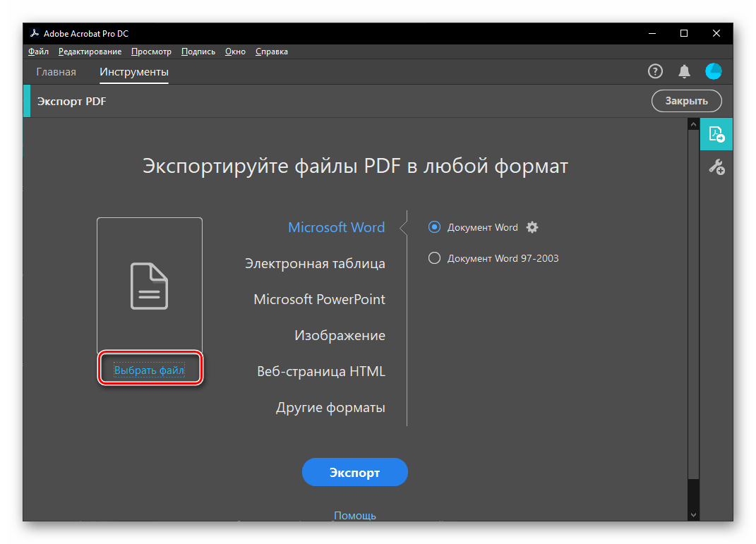This screenshot has height=544, width=756.
Task: Open the add tools wrench icon
Action: (716, 167)
